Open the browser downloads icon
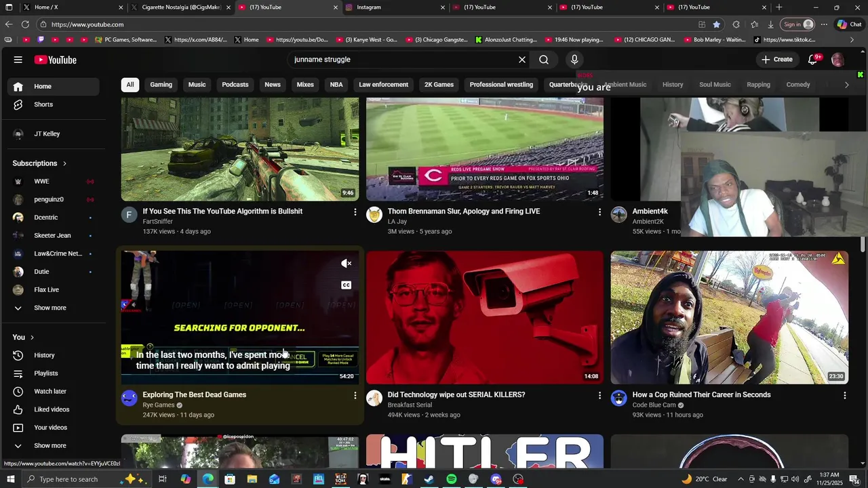Viewport: 868px width, 488px height. 770,24
